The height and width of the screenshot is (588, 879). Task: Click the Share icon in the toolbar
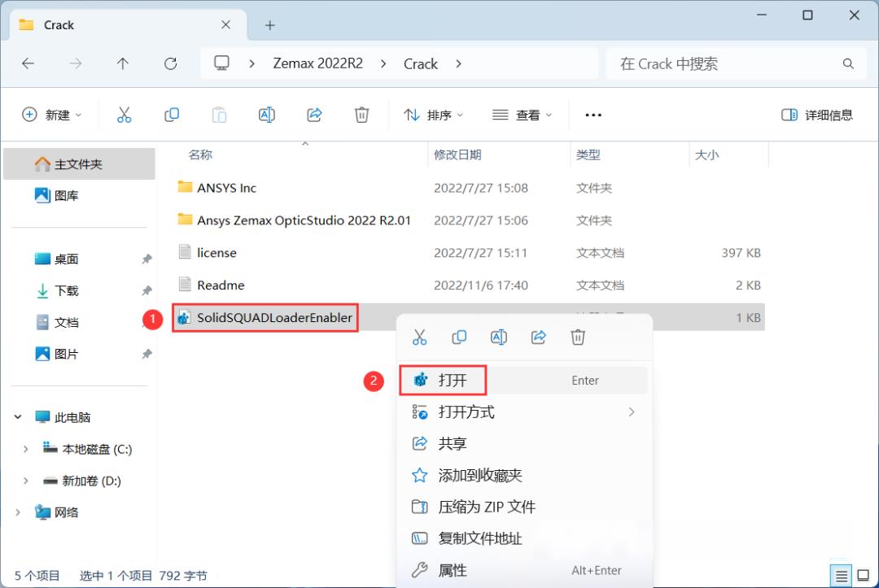(314, 115)
